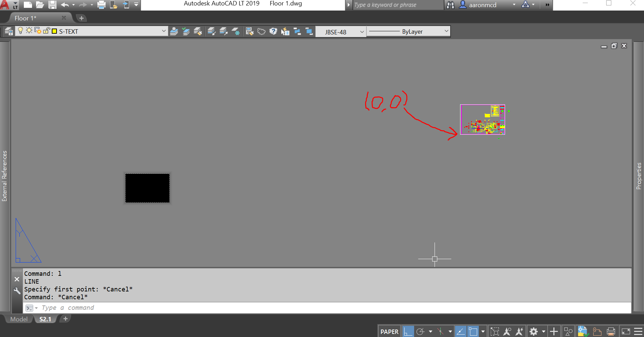The height and width of the screenshot is (337, 644).
Task: Click the Redo arrow icon
Action: pyautogui.click(x=83, y=5)
